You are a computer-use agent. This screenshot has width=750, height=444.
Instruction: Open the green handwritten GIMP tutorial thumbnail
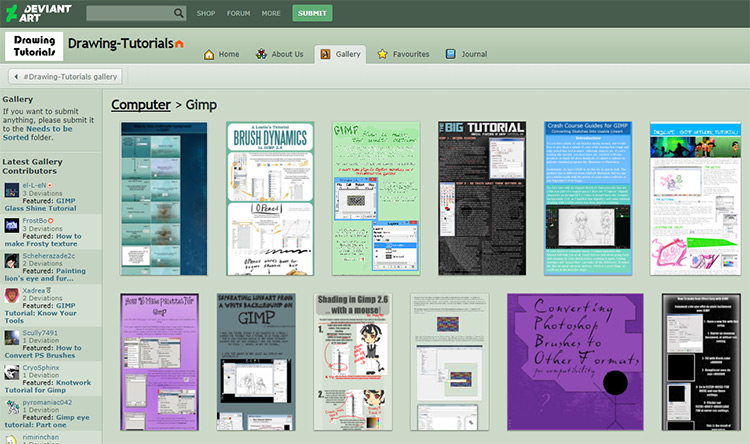tap(376, 199)
